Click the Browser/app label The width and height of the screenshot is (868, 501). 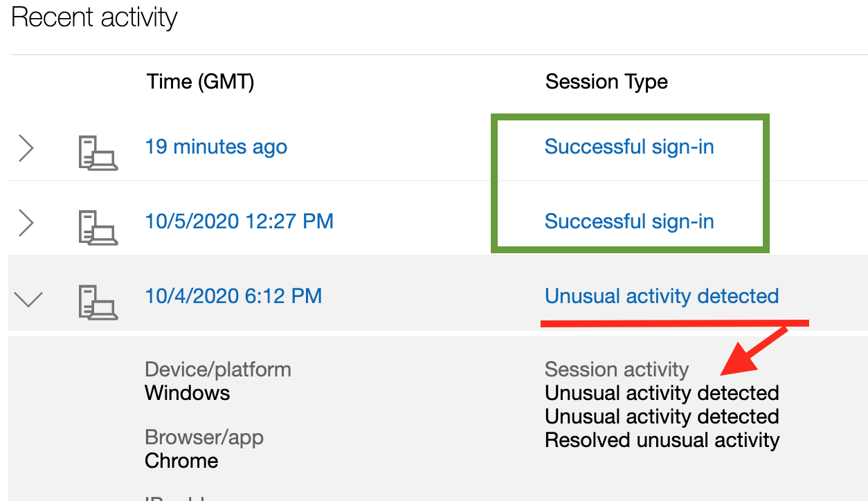coord(204,437)
